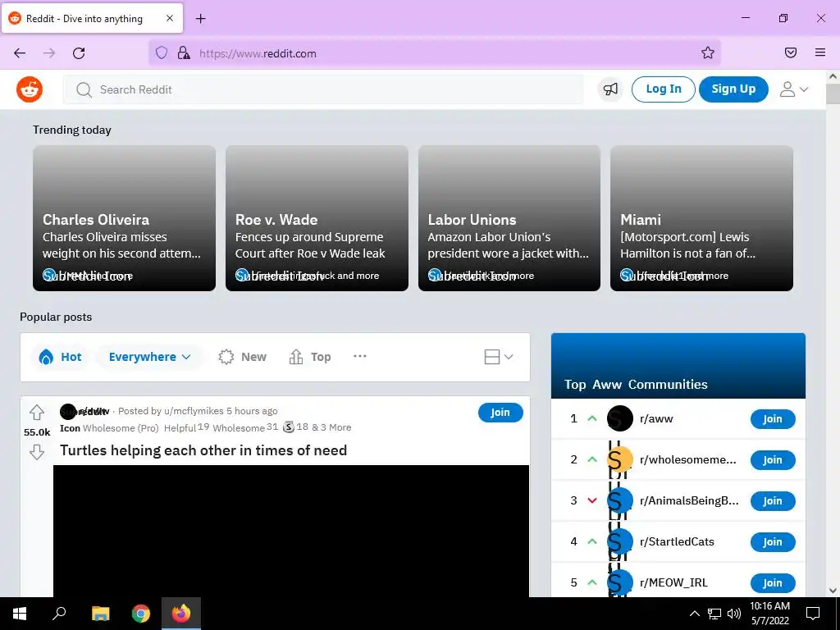Open Roe v. Wade trending card
This screenshot has height=630, width=840.
click(317, 218)
